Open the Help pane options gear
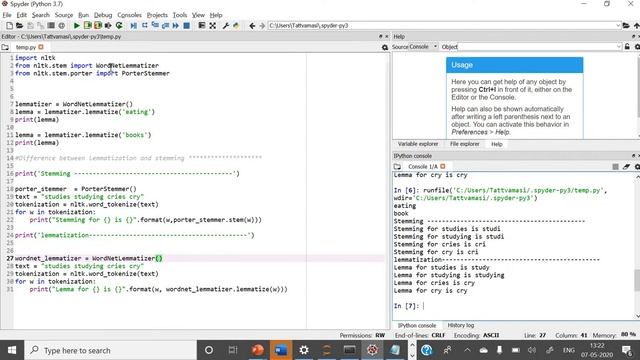 tap(637, 47)
